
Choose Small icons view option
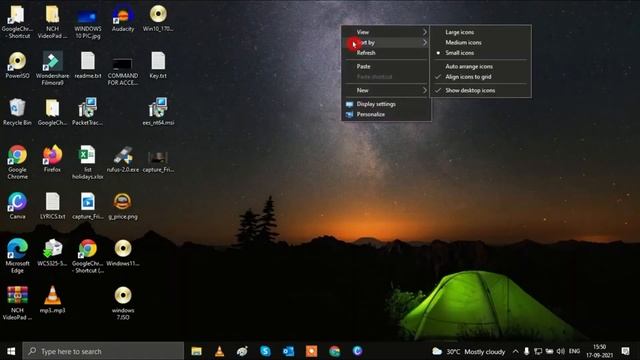(480, 53)
